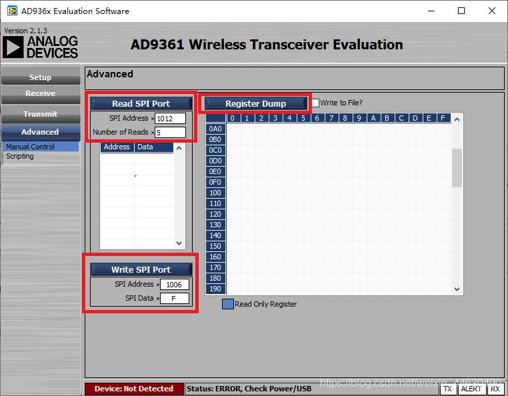508x396 pixels.
Task: Select the Advanced section
Action: pos(40,132)
